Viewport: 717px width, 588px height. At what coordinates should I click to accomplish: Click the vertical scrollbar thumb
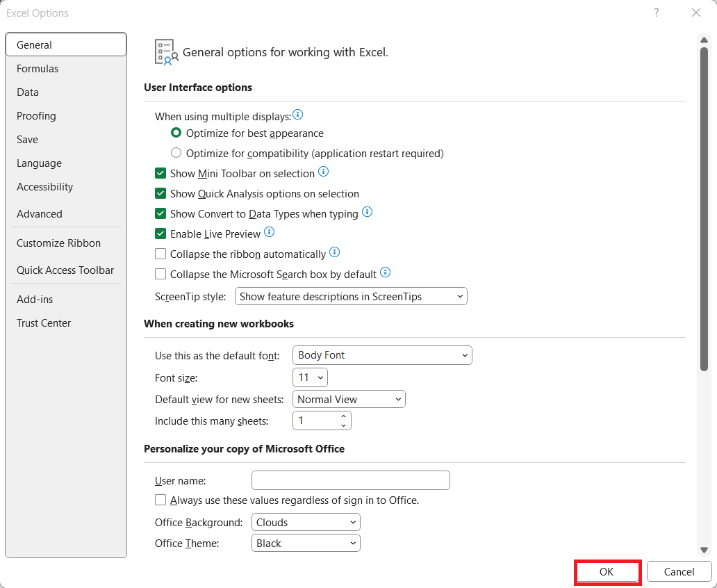point(704,209)
